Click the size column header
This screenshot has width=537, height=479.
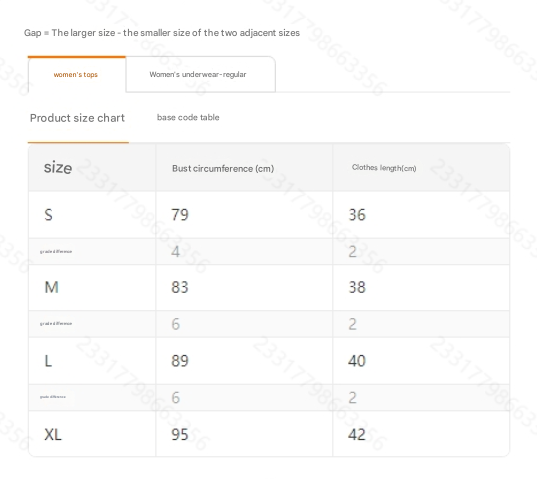[58, 168]
